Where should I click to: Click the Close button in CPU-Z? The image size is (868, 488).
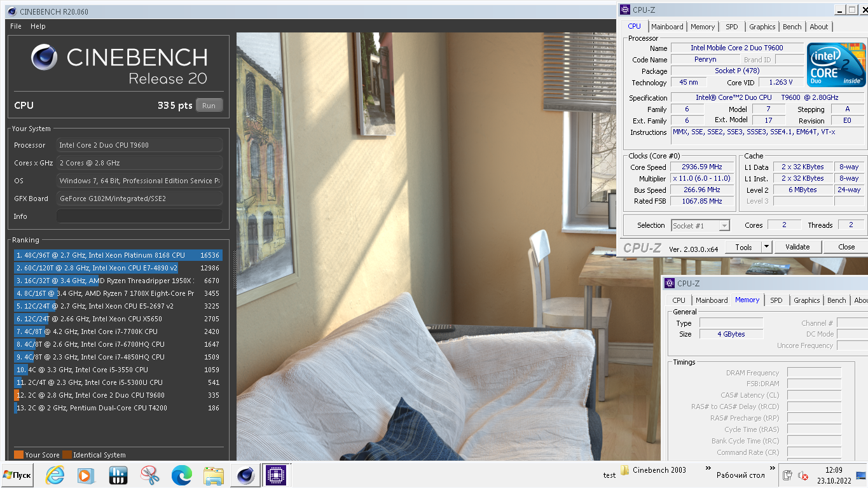pyautogui.click(x=846, y=247)
